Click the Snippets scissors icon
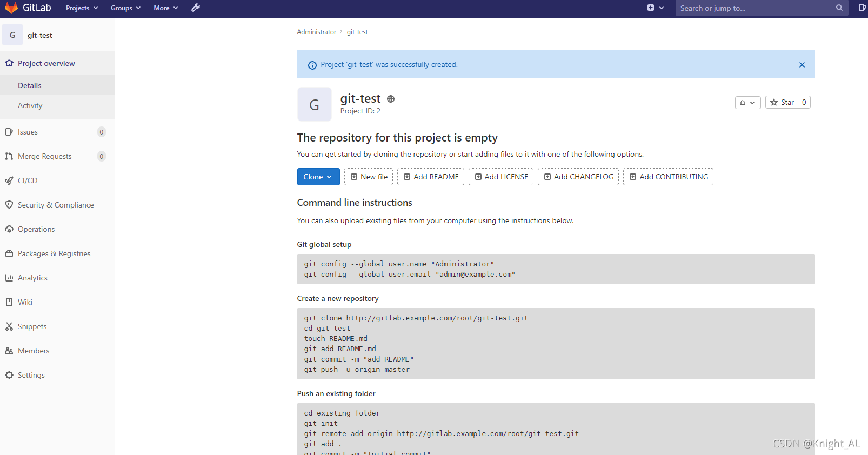 9,326
